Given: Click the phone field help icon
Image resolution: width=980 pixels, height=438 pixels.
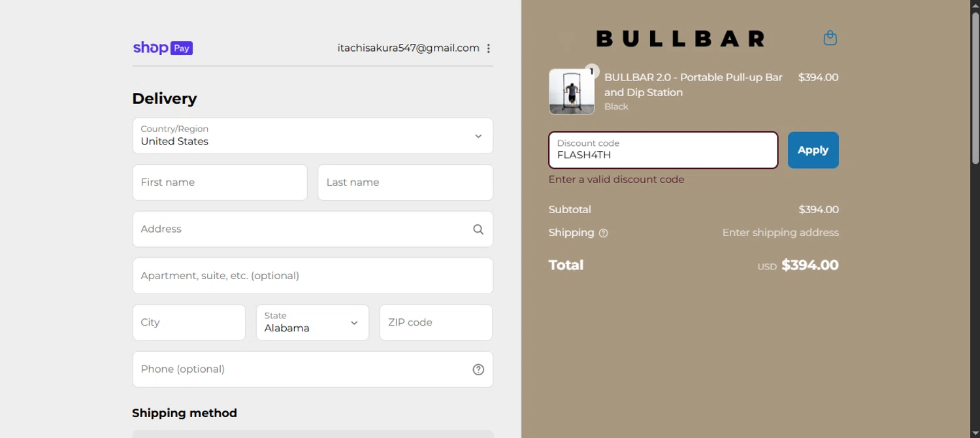Looking at the screenshot, I should click(x=478, y=369).
